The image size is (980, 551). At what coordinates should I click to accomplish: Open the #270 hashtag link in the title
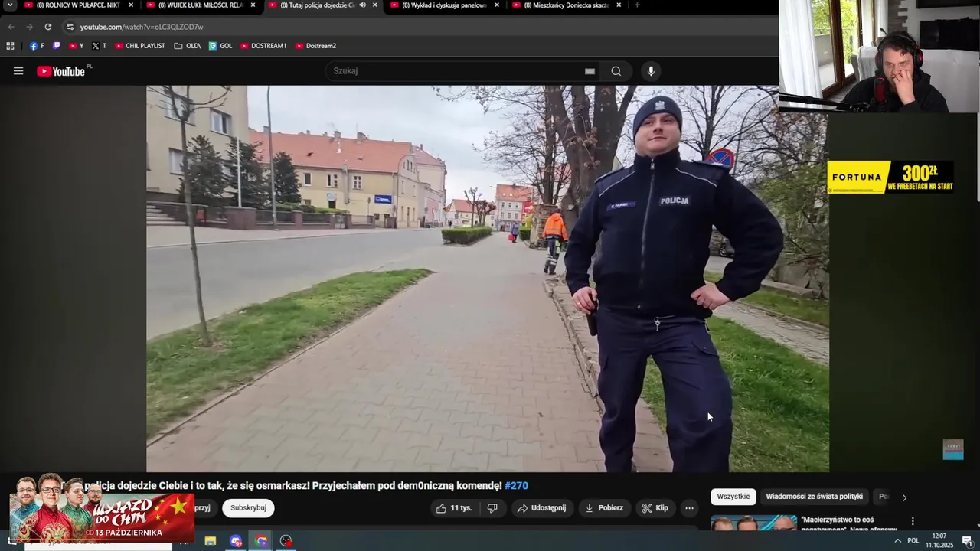click(x=517, y=486)
